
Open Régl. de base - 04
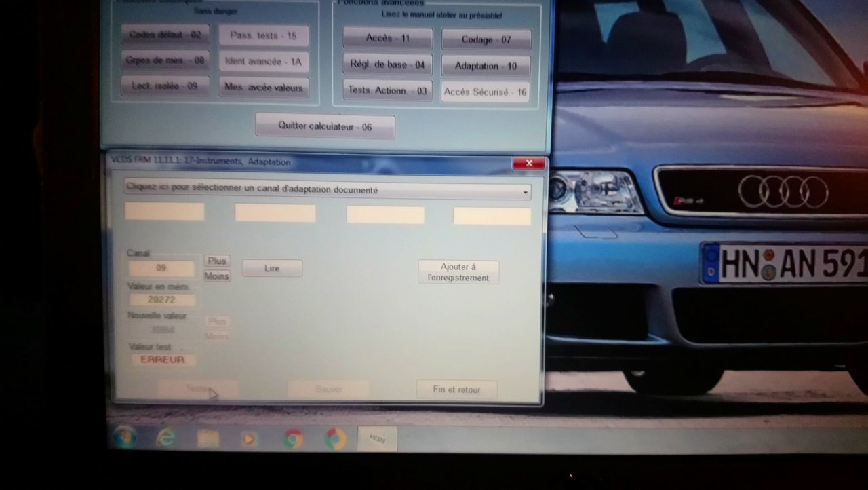(387, 65)
